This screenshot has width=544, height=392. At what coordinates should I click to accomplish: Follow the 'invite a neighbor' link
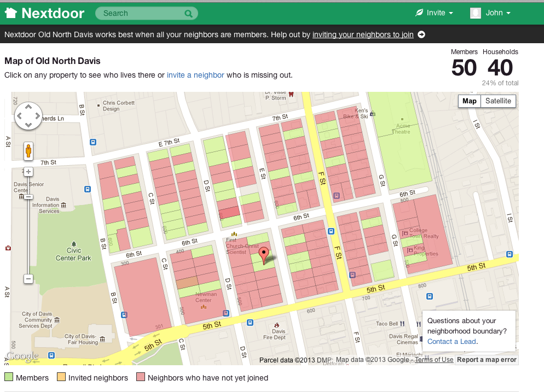coord(195,75)
